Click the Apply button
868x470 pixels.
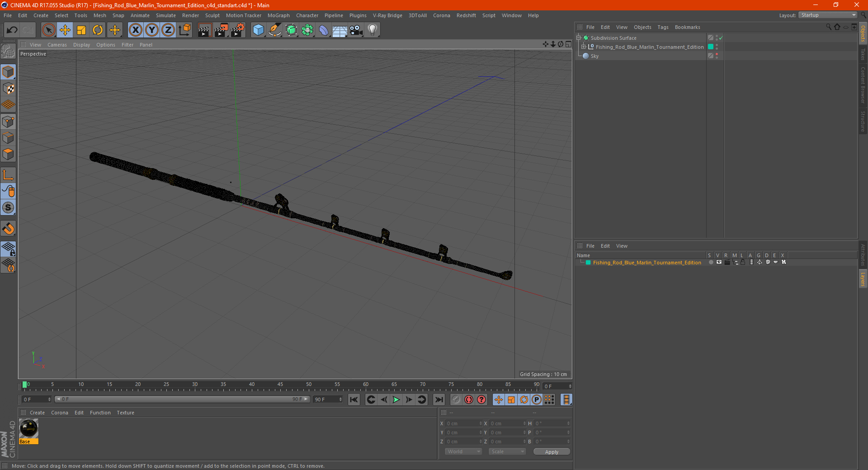click(552, 452)
